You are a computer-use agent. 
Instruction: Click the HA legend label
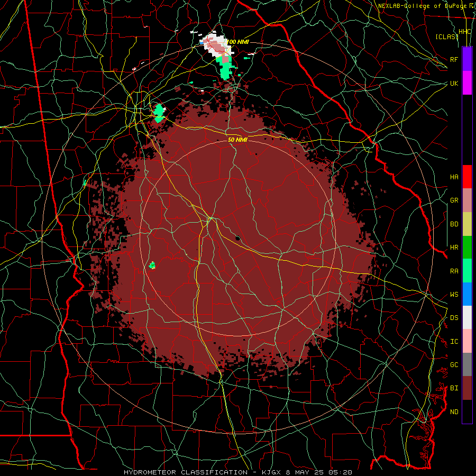pos(454,177)
